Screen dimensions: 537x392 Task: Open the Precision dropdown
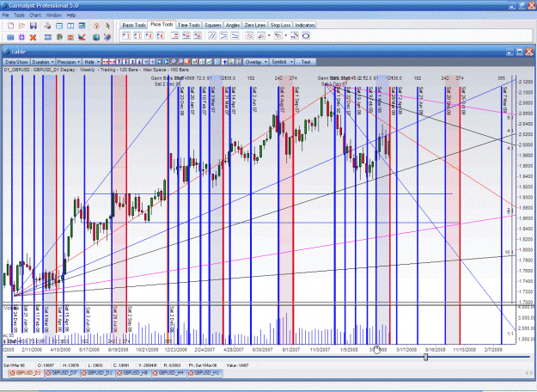[x=69, y=62]
